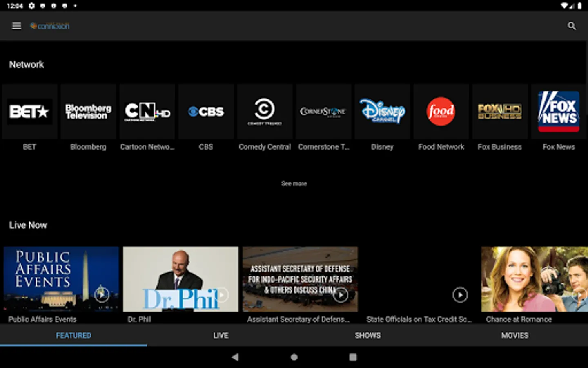Open the search magnifier icon
This screenshot has width=588, height=368.
point(572,26)
